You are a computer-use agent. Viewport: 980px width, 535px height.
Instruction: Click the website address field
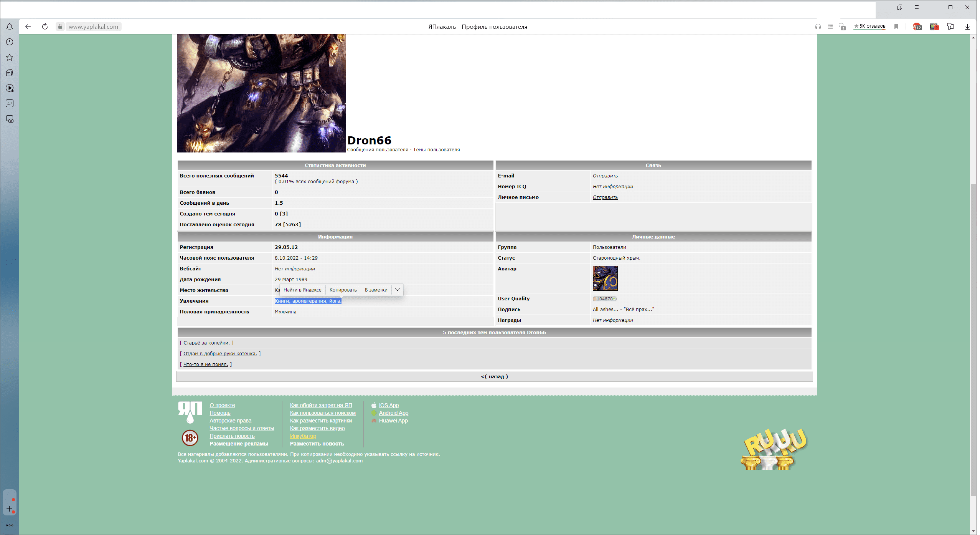(93, 27)
